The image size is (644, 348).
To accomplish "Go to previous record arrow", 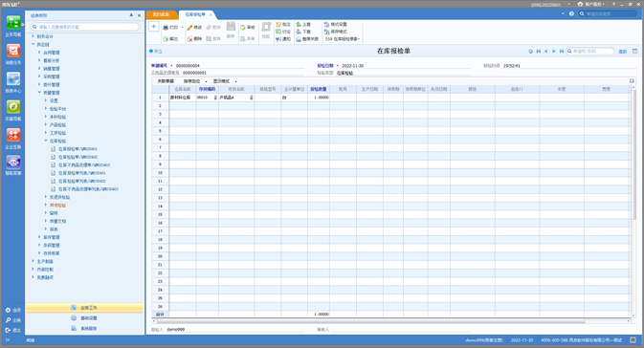I will click(545, 52).
